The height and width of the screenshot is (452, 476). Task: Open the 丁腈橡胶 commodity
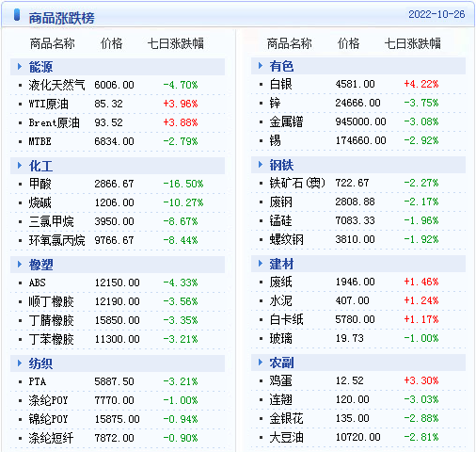click(52, 320)
